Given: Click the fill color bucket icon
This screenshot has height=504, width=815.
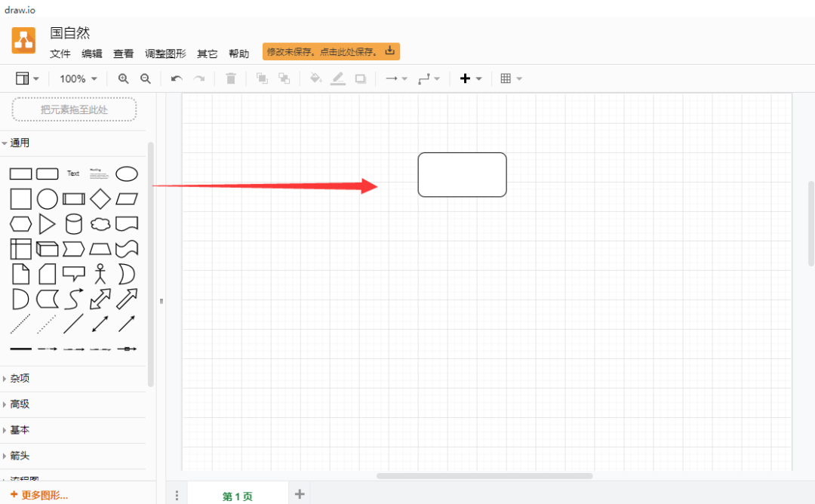Looking at the screenshot, I should [315, 78].
